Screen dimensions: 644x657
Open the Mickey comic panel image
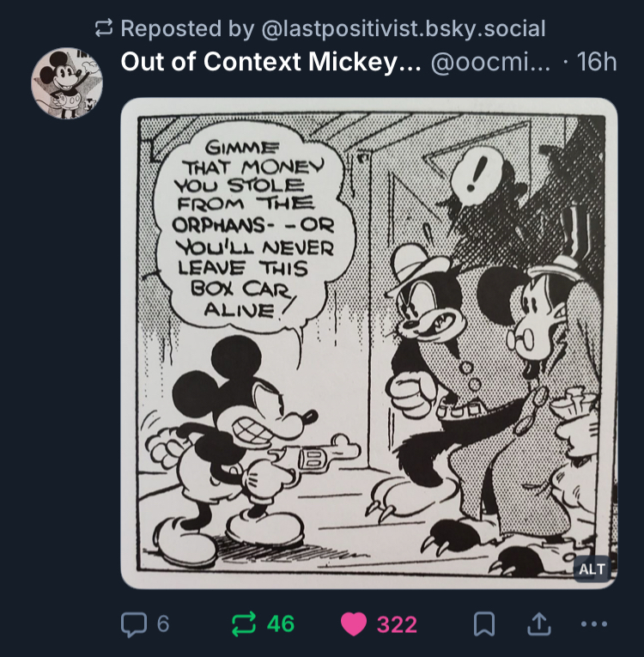click(369, 344)
